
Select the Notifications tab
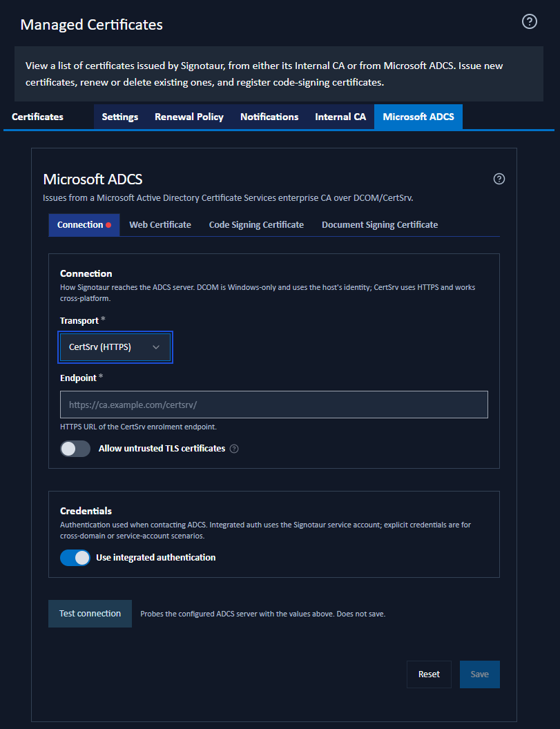(x=269, y=117)
